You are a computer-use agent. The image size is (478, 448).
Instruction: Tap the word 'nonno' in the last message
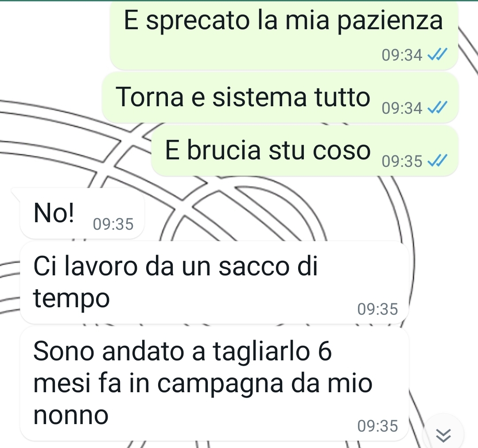71,415
